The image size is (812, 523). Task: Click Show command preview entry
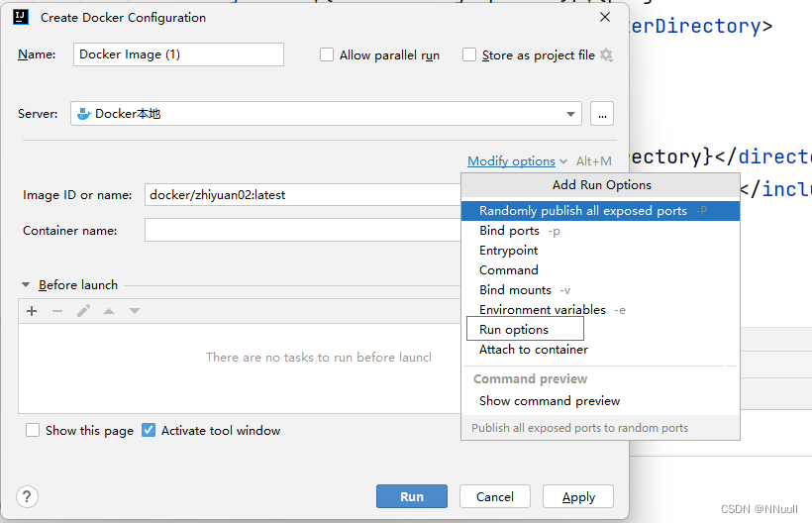600,401
